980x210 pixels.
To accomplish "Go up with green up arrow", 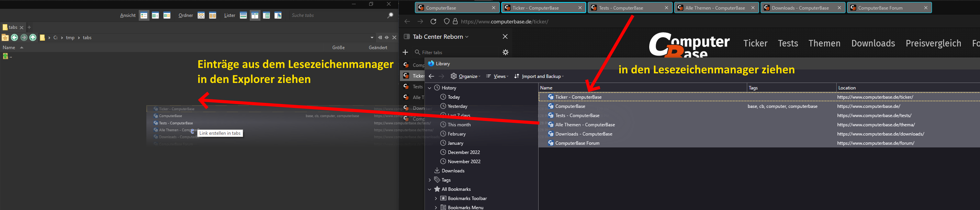I will pyautogui.click(x=33, y=38).
